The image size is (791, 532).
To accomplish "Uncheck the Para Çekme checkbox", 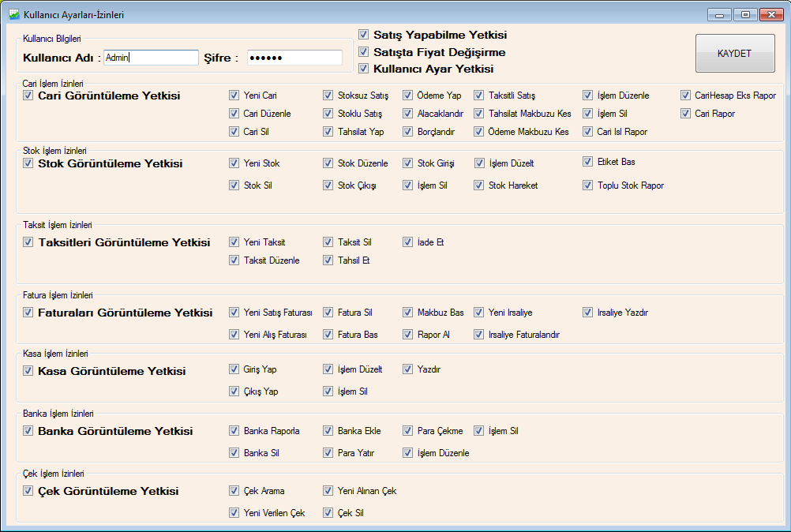I will pos(408,431).
